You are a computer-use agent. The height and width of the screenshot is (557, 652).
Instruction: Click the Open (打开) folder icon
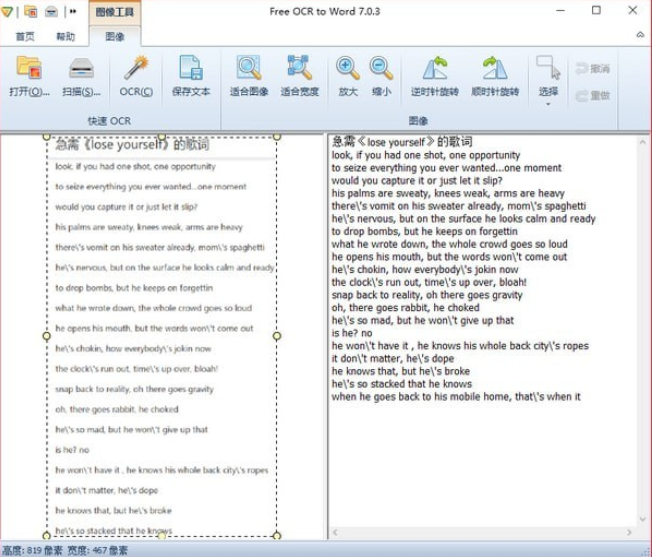[x=29, y=67]
